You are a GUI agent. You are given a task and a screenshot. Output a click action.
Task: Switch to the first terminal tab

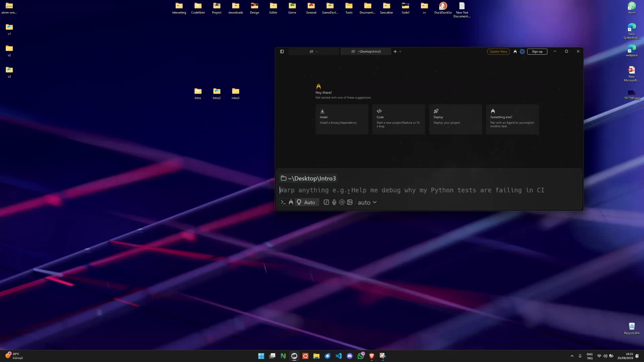[314, 52]
